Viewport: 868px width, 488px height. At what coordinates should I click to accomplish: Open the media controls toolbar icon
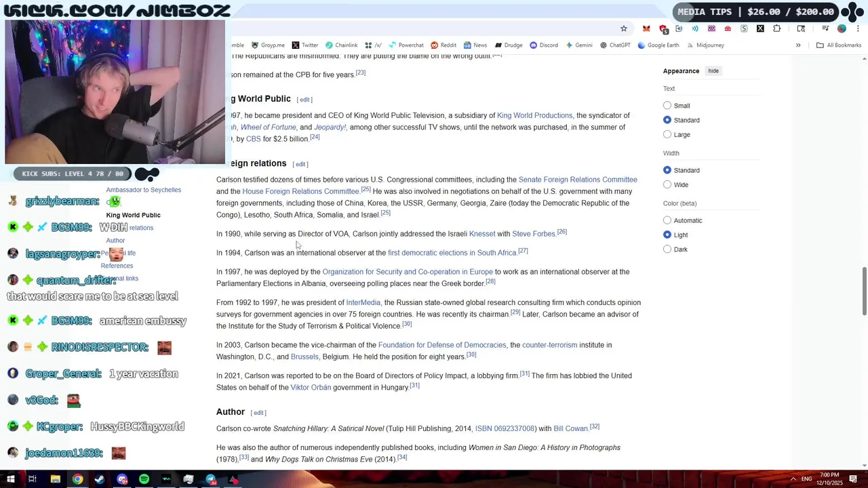tap(825, 28)
